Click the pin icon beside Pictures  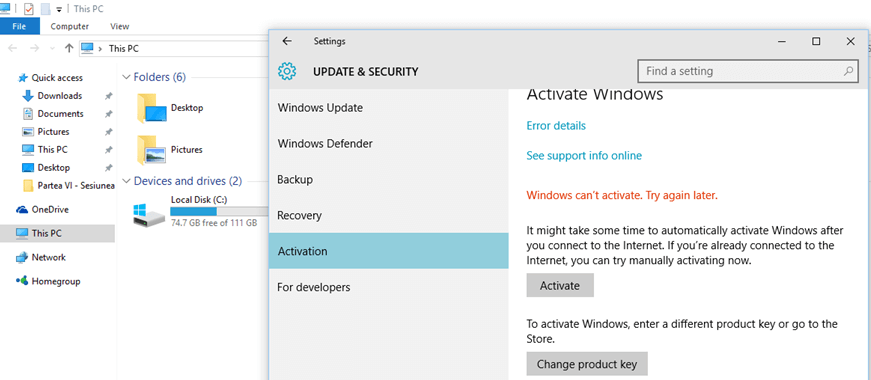[x=109, y=132]
